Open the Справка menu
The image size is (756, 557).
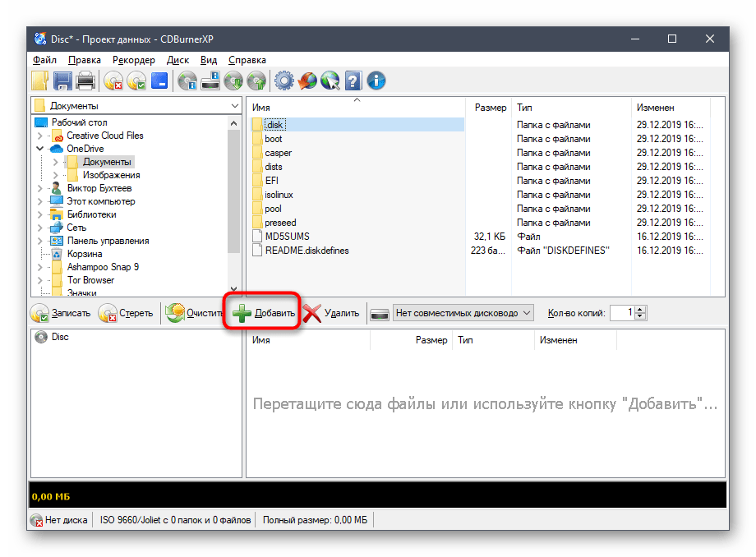(x=247, y=60)
